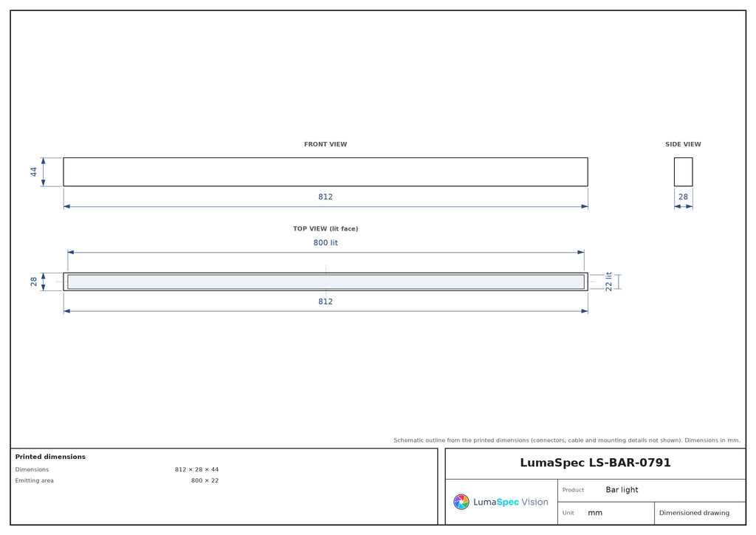Viewport: 756px width, 535px height.
Task: Click the 28 dimension beside the top view
Action: click(33, 282)
